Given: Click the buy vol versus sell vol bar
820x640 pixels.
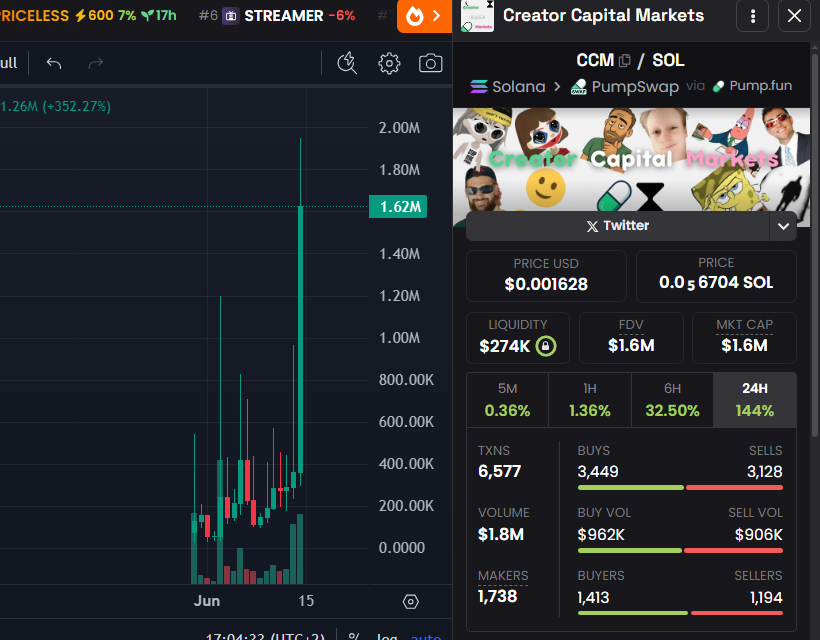Looking at the screenshot, I should pyautogui.click(x=680, y=551).
